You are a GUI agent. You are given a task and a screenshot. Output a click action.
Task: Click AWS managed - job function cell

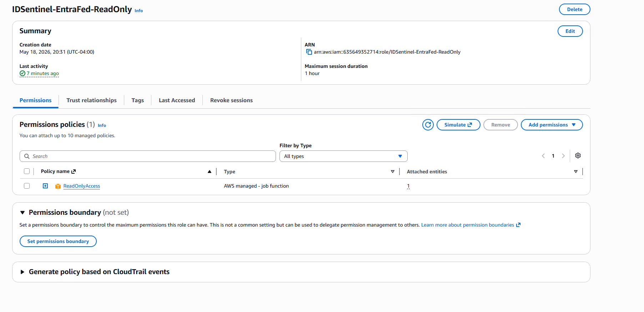(256, 186)
